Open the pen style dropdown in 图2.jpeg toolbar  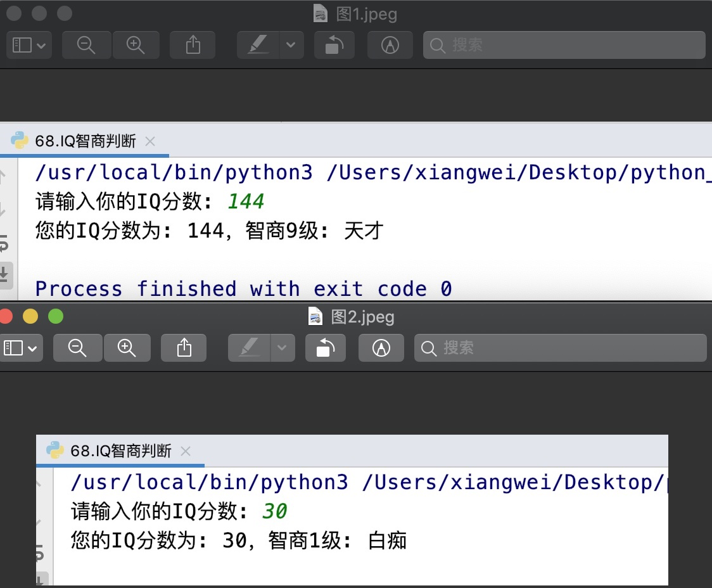click(282, 347)
